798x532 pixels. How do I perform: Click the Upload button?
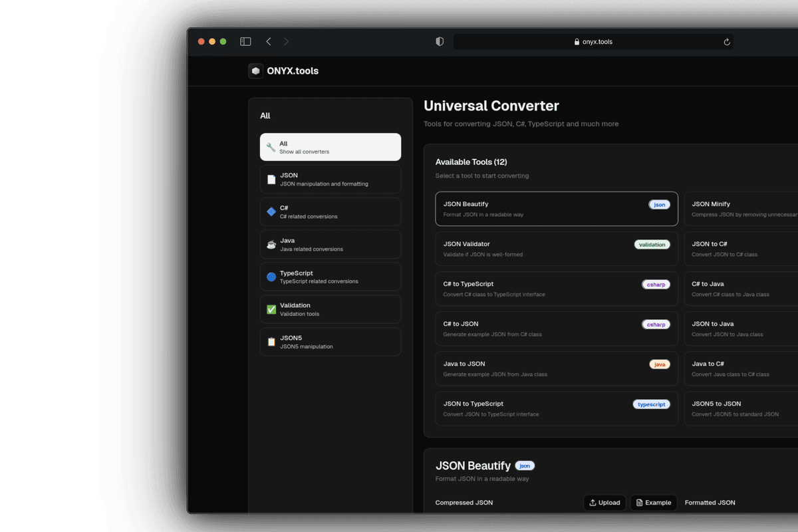point(604,503)
